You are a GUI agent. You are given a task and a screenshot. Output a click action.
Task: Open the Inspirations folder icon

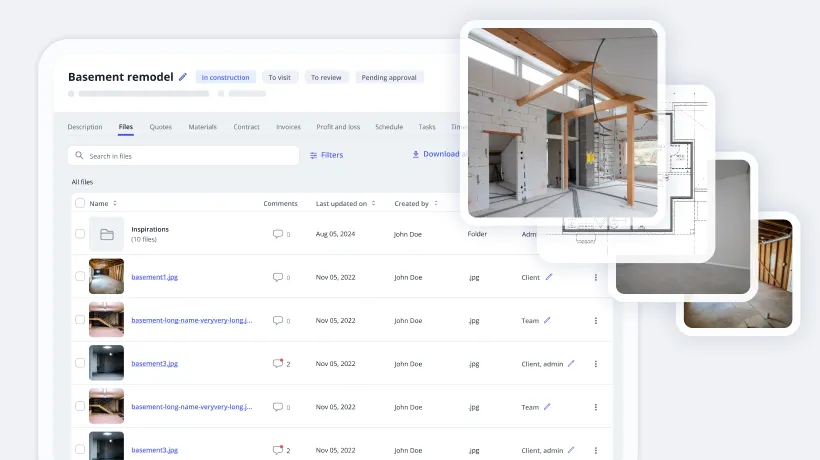tap(107, 234)
